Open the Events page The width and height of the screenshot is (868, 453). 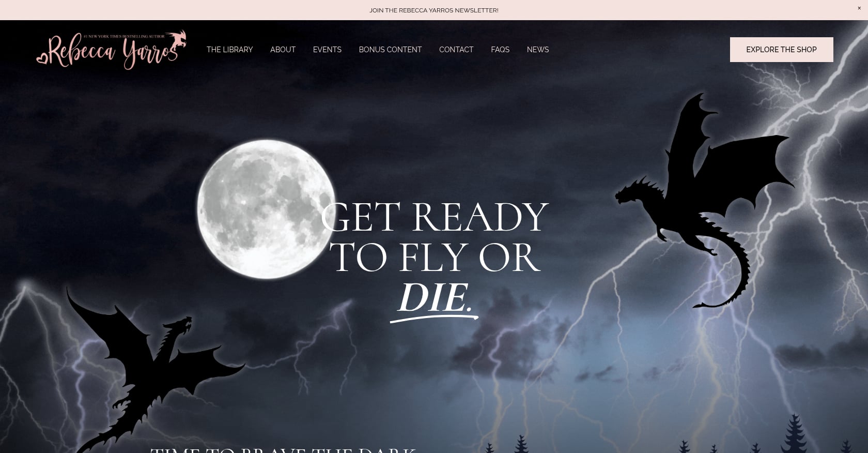pyautogui.click(x=327, y=50)
